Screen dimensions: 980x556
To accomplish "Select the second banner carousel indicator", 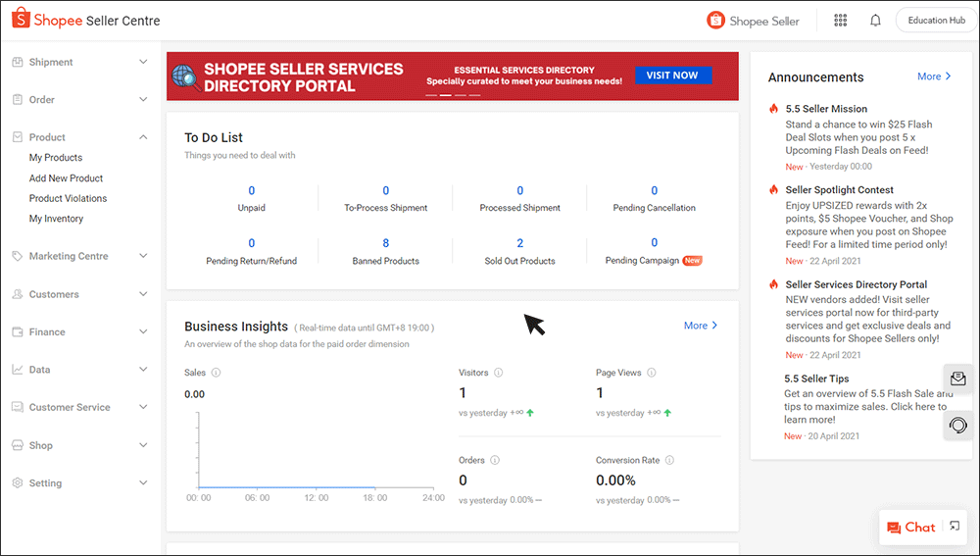I will 446,95.
